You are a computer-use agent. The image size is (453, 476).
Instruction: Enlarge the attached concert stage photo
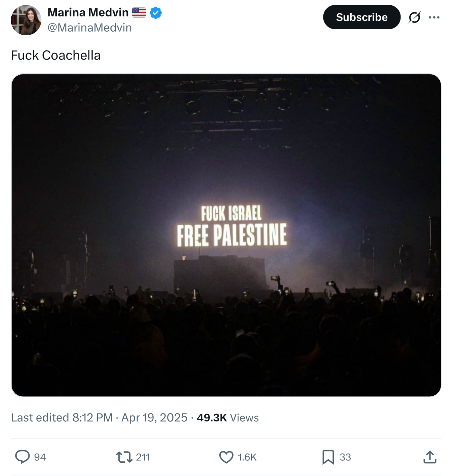pyautogui.click(x=226, y=235)
